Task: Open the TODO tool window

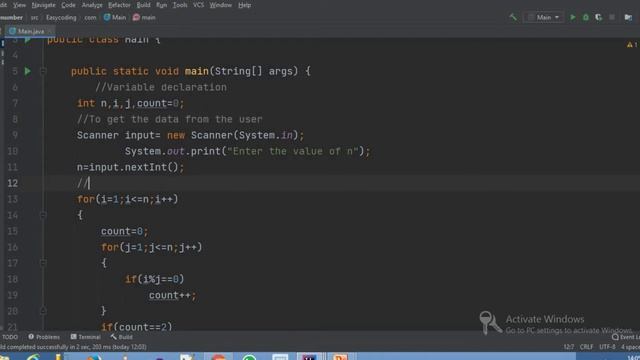Action: [x=10, y=337]
